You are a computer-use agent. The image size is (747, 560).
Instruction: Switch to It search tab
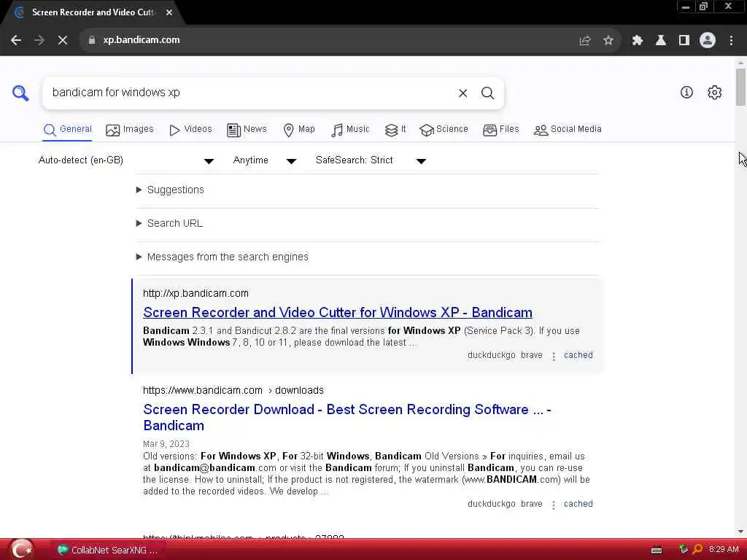tap(395, 130)
